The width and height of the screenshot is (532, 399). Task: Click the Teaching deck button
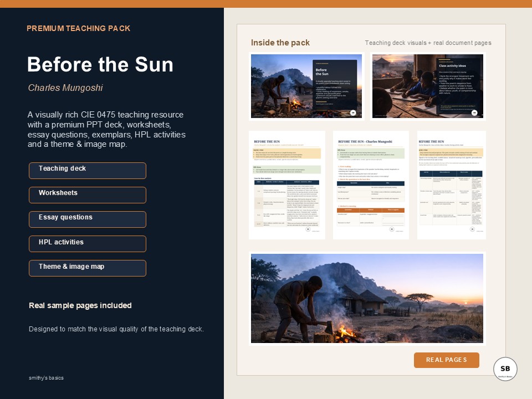point(87,171)
